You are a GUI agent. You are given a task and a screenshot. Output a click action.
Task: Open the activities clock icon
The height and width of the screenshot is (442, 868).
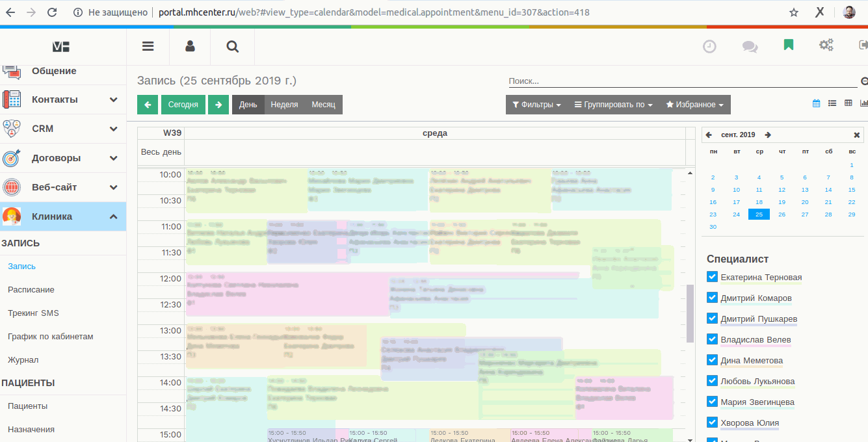(x=709, y=46)
